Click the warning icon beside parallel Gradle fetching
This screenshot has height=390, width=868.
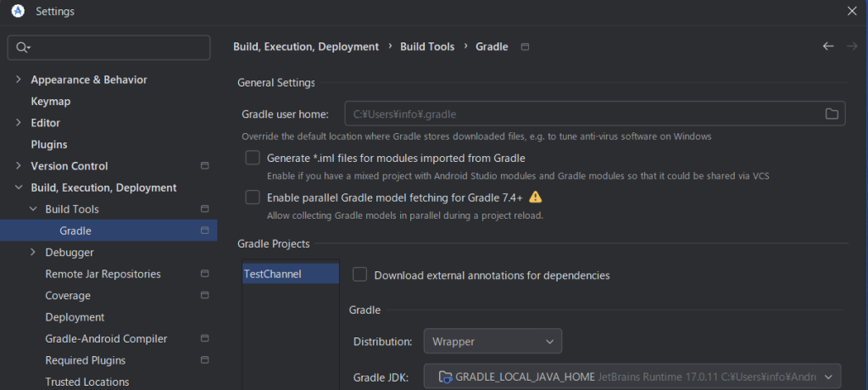point(535,198)
